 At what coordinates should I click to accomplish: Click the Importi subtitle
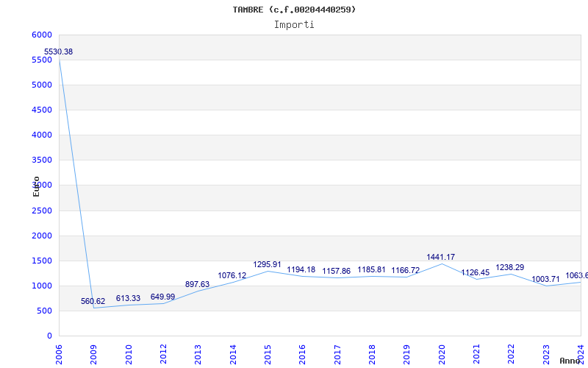[294, 25]
